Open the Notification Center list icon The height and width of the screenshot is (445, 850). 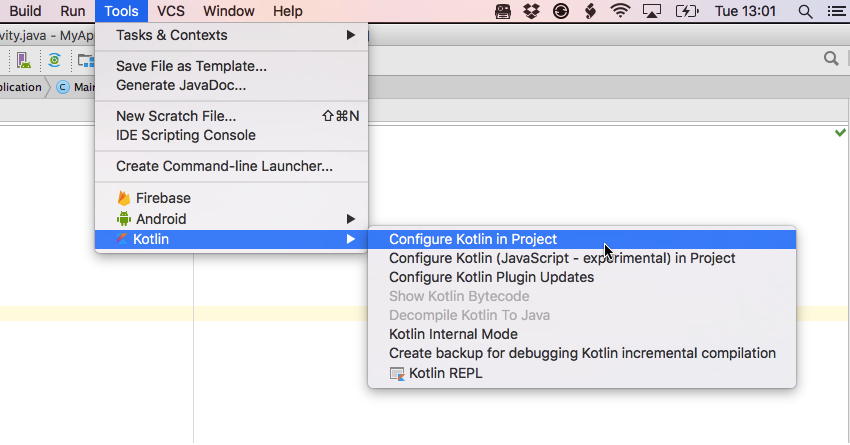point(834,12)
